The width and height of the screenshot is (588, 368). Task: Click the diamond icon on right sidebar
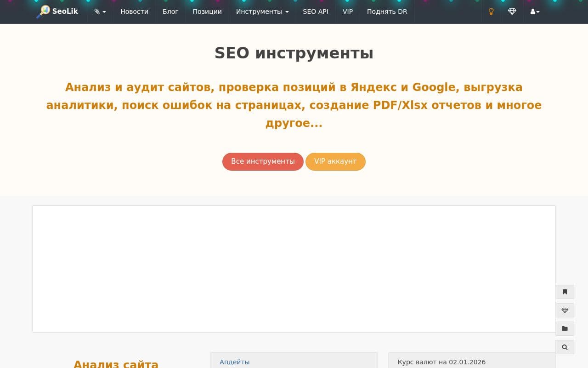click(565, 310)
